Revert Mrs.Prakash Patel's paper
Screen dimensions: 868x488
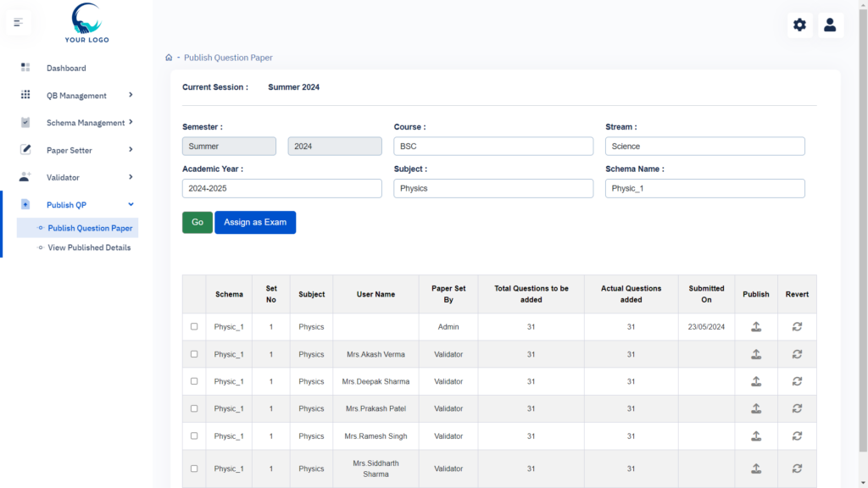click(797, 408)
